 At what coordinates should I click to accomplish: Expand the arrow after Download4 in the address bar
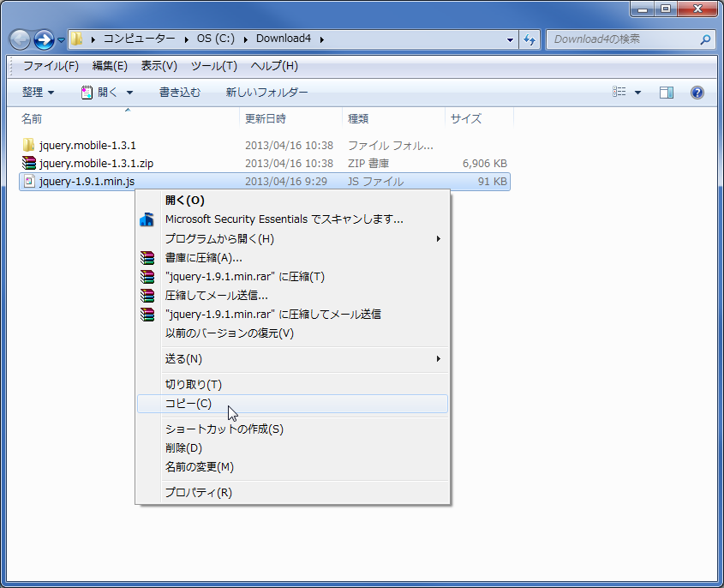pos(322,39)
